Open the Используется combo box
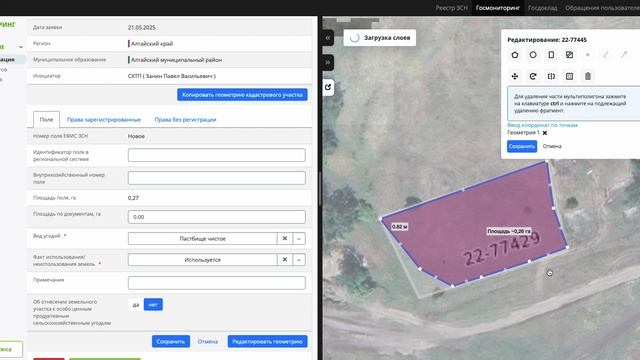Viewport: 640px width, 360px height. [202, 260]
